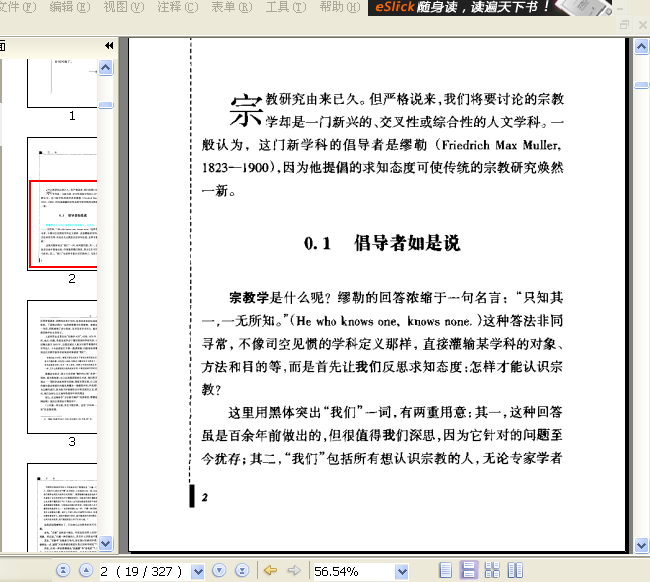
Task: Click the text Friedrich Max Muller
Action: click(x=501, y=146)
